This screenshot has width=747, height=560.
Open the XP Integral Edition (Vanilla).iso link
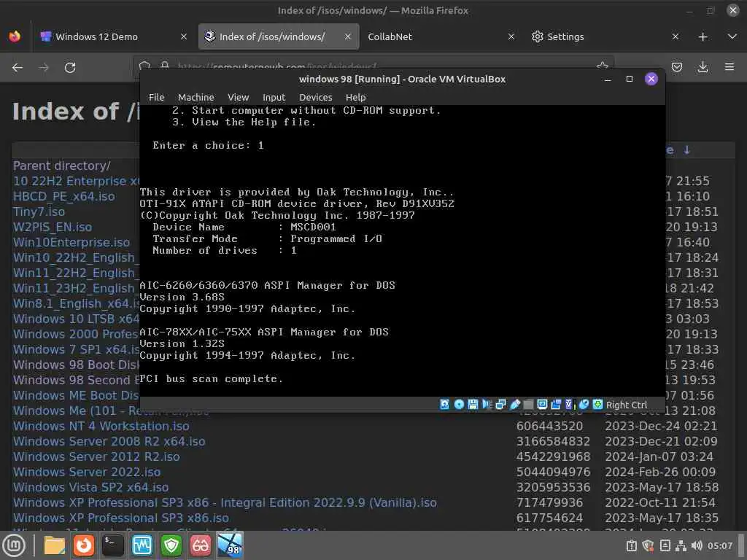(x=225, y=502)
